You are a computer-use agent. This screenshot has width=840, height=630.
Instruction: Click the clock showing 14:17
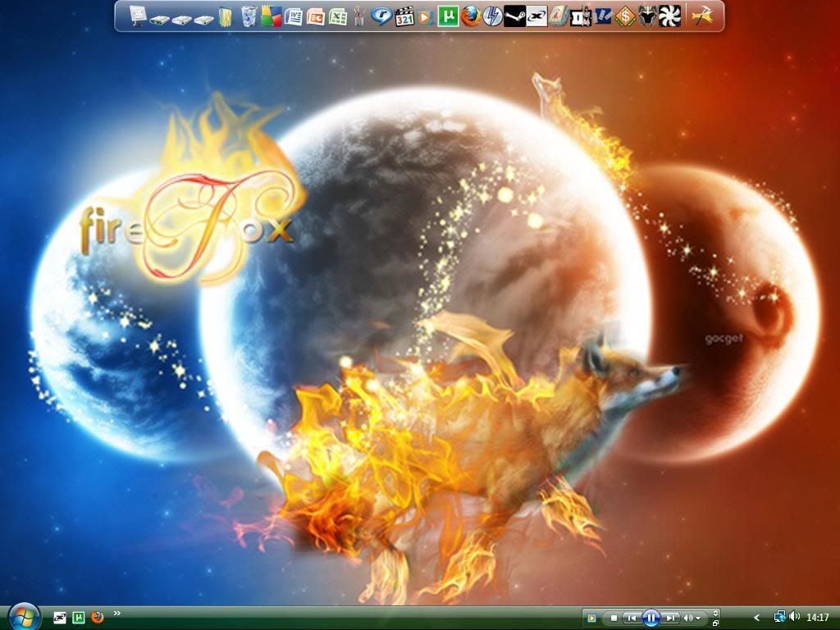click(818, 618)
